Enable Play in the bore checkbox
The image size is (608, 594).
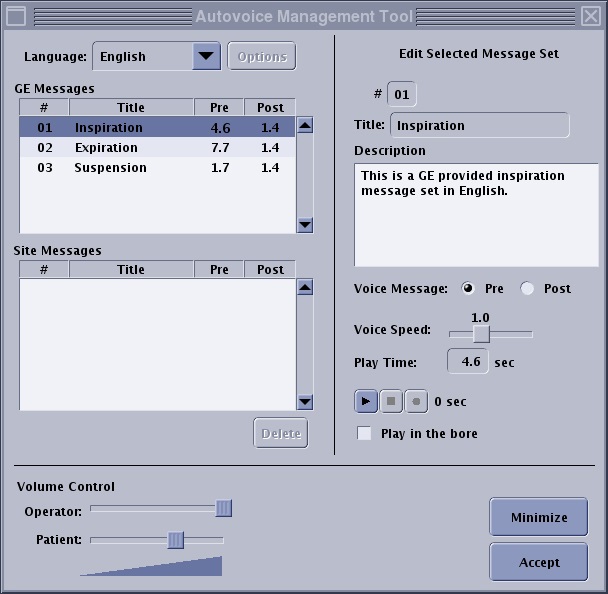pos(365,434)
